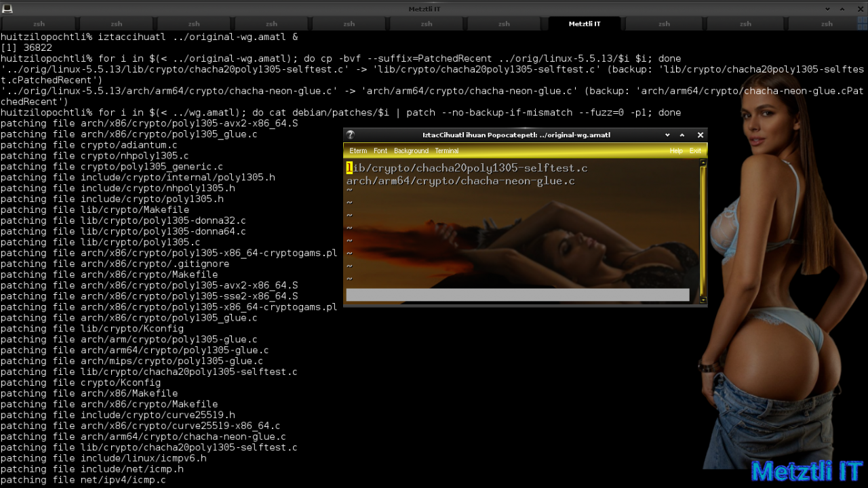Viewport: 868px width, 488px height.
Task: Open the Help menu in Eterm
Action: click(x=676, y=150)
